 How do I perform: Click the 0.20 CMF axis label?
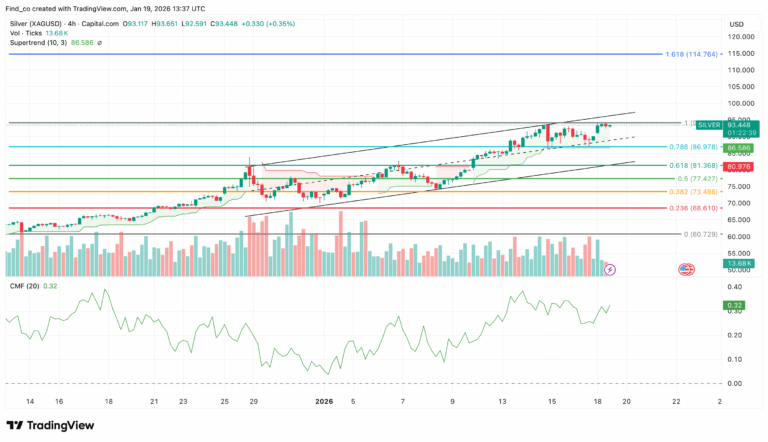[x=735, y=335]
